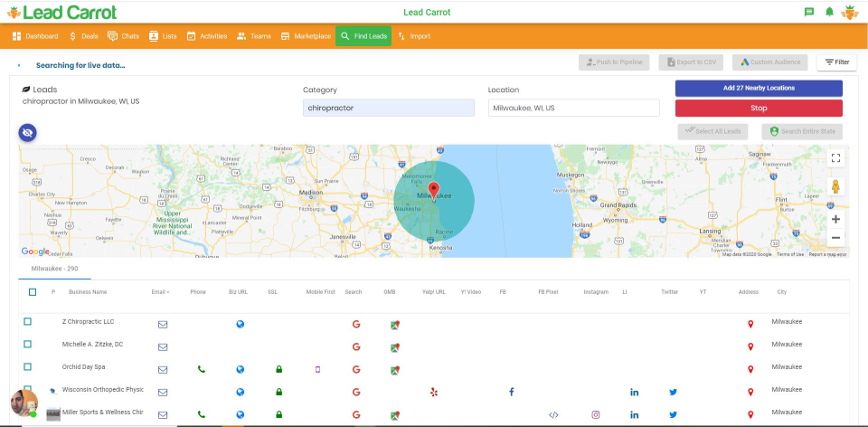Open Twitter icon for Wisconsin Orthopedic
Screen dimensions: 868x427
673,392
